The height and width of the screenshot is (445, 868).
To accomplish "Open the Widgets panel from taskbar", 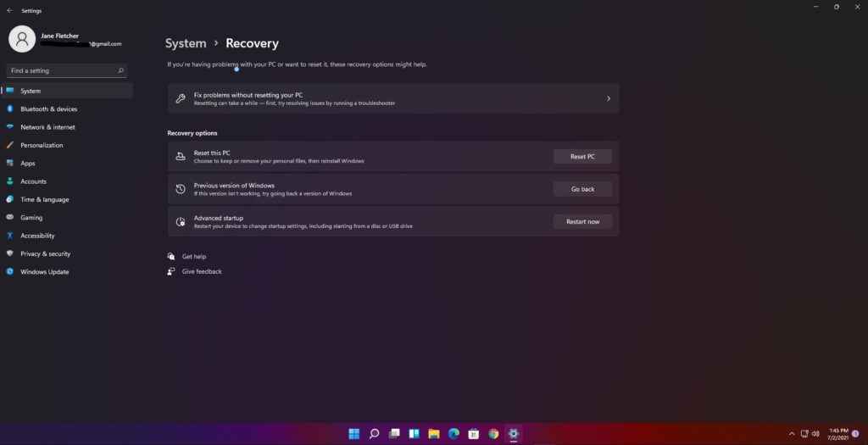I will pos(414,434).
